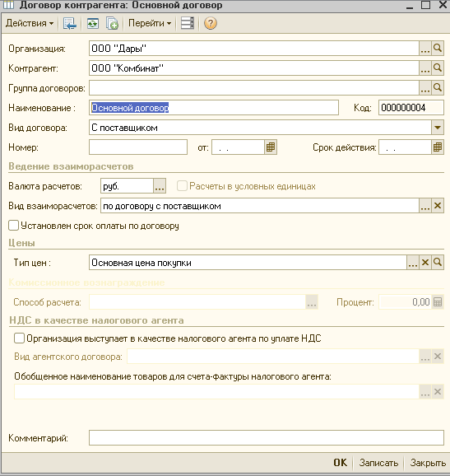Viewport: 450px width, 476px height.
Task: Click the OK button
Action: click(340, 463)
